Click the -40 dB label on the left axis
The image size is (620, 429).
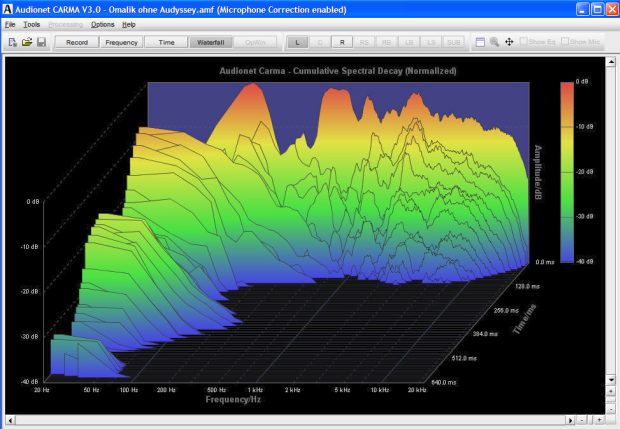point(30,382)
